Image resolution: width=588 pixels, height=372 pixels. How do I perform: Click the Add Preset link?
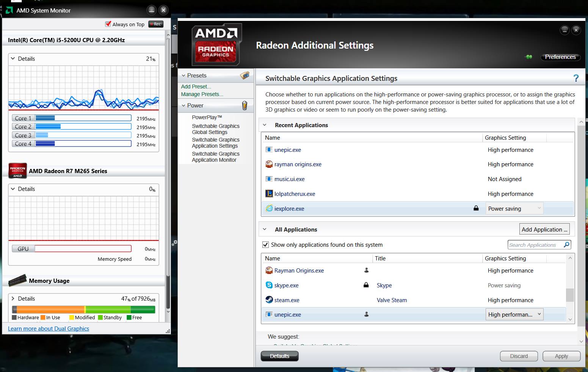(196, 87)
